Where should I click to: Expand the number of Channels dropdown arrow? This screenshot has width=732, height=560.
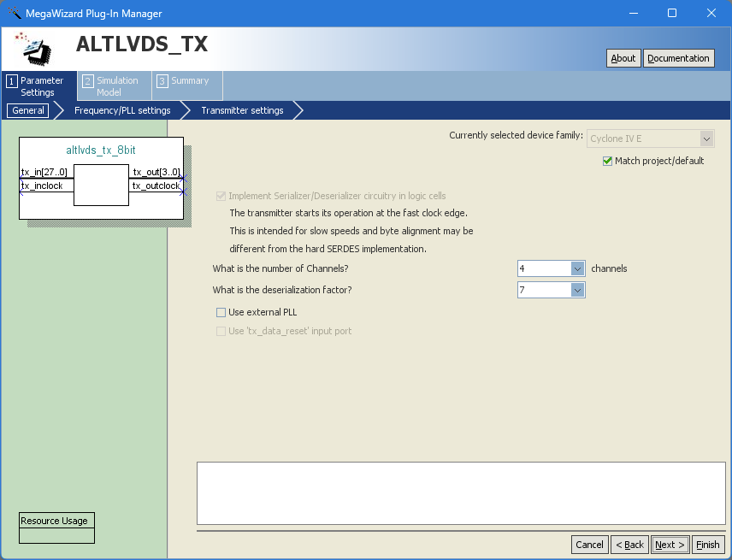click(577, 268)
